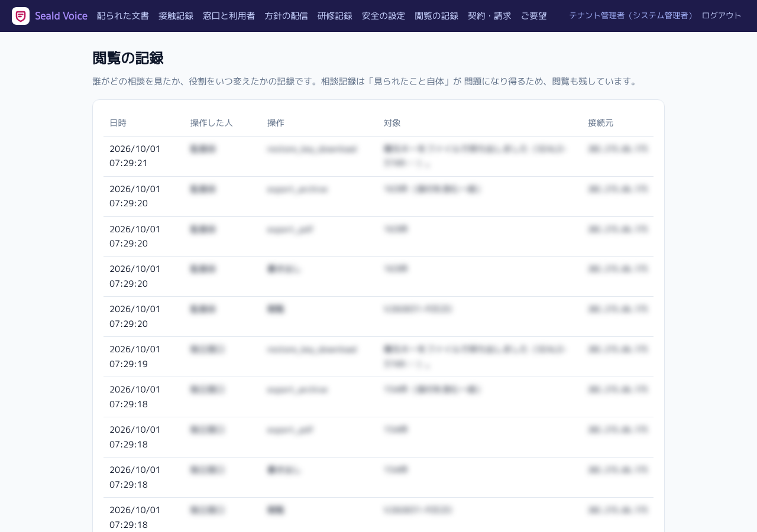
Task: Go to the 接触記録 page
Action: point(176,16)
